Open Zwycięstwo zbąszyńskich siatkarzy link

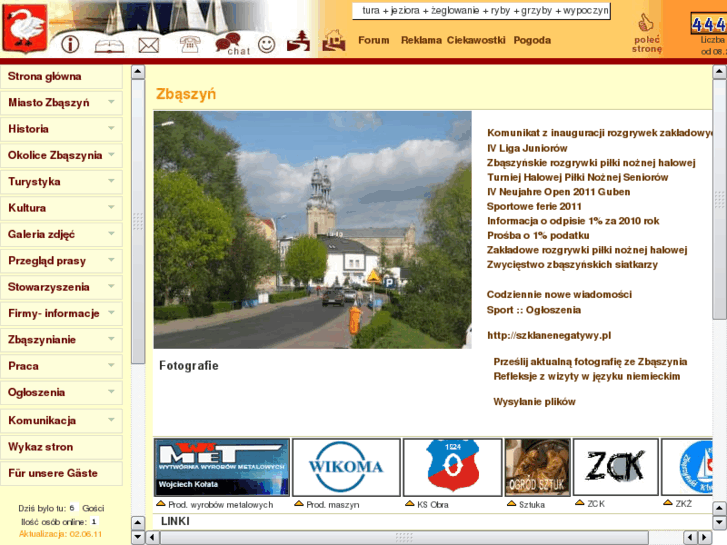point(572,265)
